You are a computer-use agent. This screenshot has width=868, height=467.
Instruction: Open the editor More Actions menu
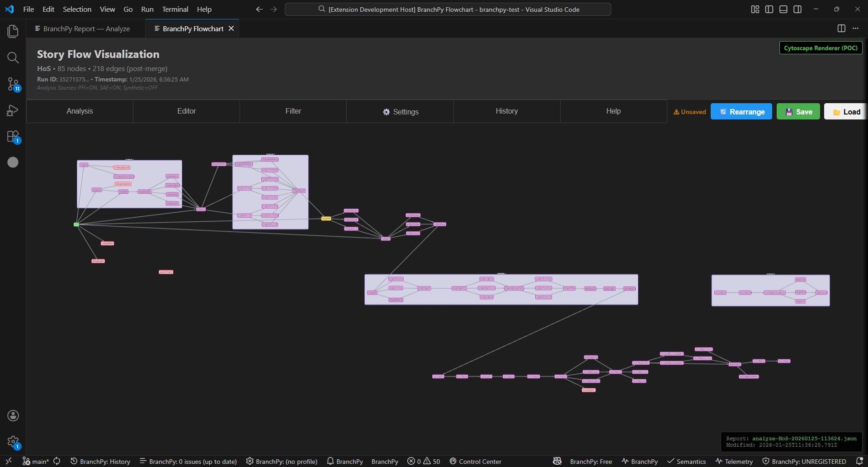click(x=856, y=28)
